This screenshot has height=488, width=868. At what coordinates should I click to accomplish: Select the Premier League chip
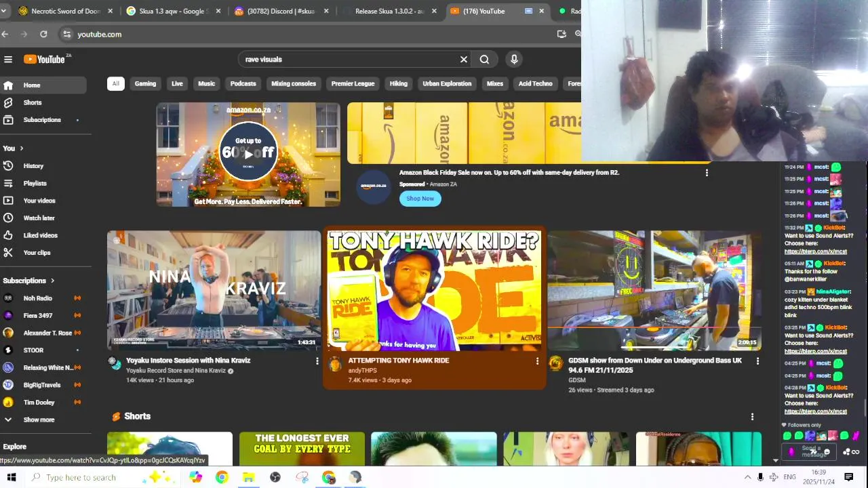[353, 84]
